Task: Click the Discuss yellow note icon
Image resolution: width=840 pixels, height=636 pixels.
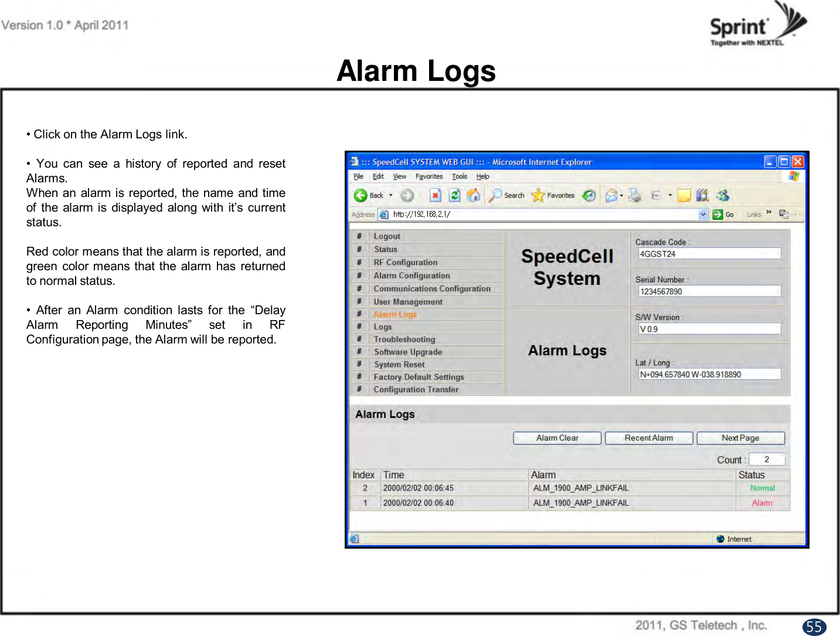Action: (684, 195)
